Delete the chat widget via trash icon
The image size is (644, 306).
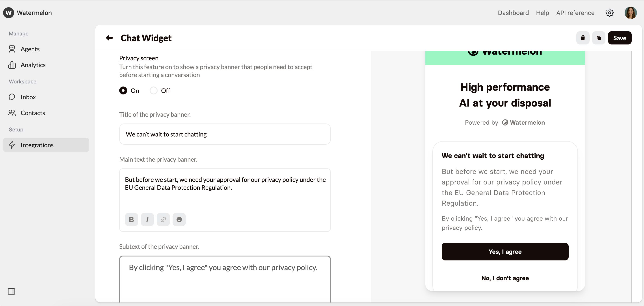pyautogui.click(x=583, y=38)
